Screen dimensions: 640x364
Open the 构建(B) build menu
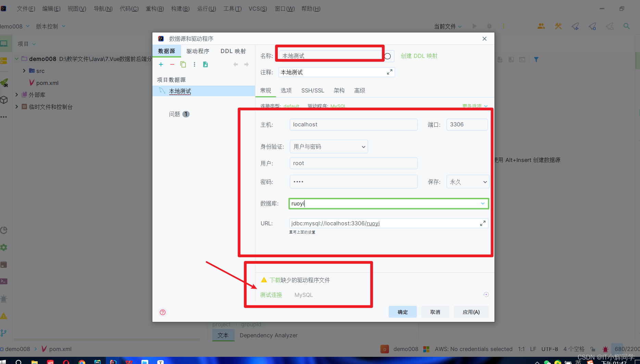pyautogui.click(x=180, y=9)
